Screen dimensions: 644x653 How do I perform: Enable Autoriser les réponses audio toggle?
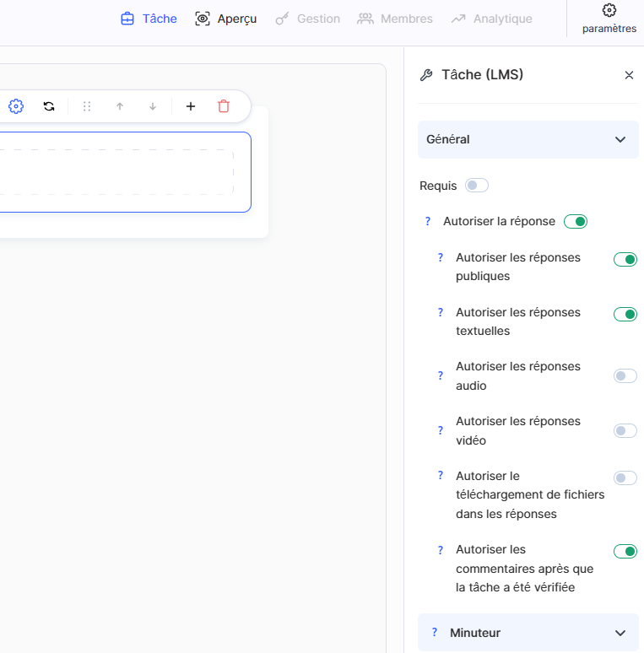[x=625, y=376]
